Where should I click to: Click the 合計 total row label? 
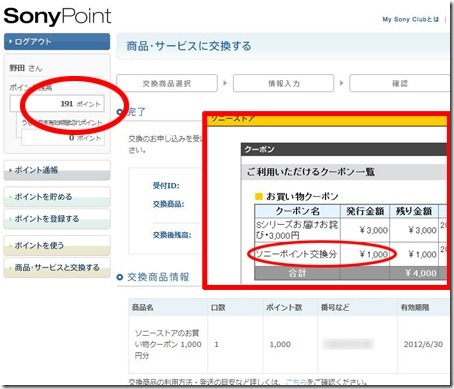[297, 273]
